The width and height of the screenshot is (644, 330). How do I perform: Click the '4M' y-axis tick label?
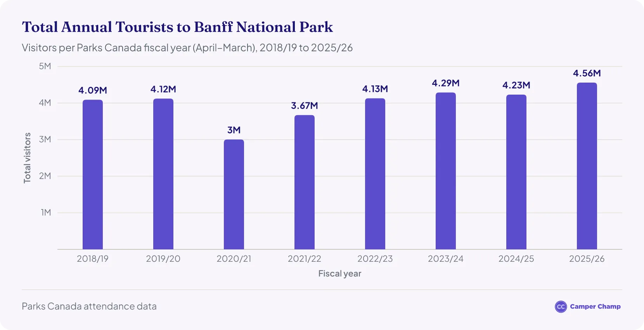(45, 103)
